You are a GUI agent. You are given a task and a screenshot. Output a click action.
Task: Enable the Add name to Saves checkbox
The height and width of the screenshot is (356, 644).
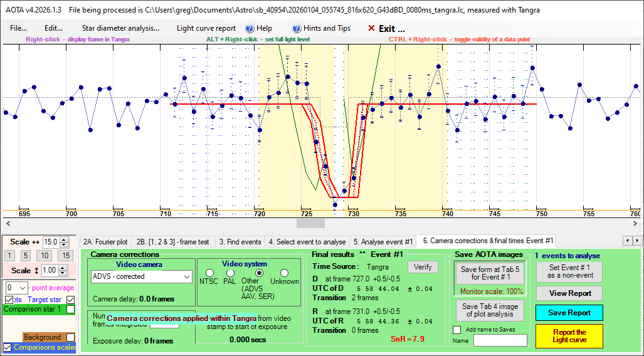tap(457, 330)
